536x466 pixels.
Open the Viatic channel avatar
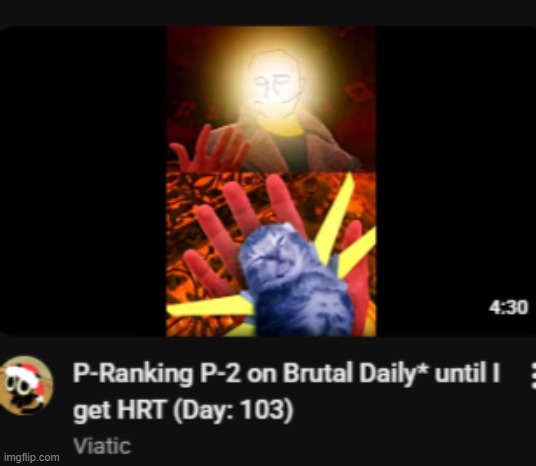pos(26,385)
